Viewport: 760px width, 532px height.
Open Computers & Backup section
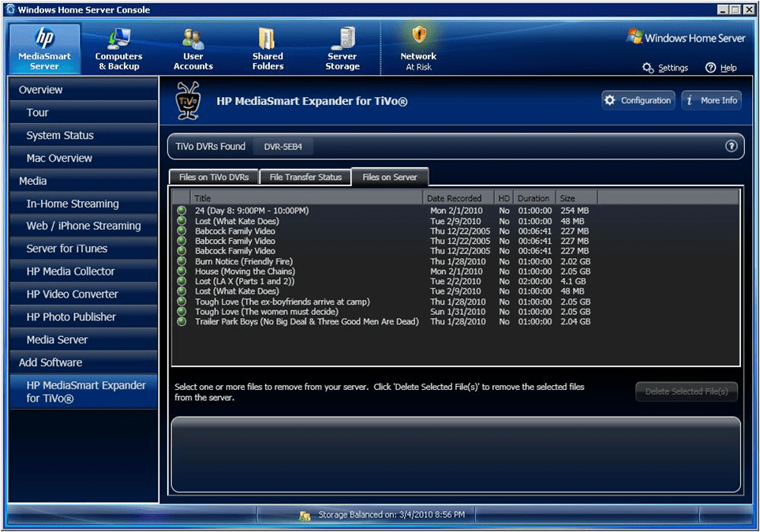point(118,49)
